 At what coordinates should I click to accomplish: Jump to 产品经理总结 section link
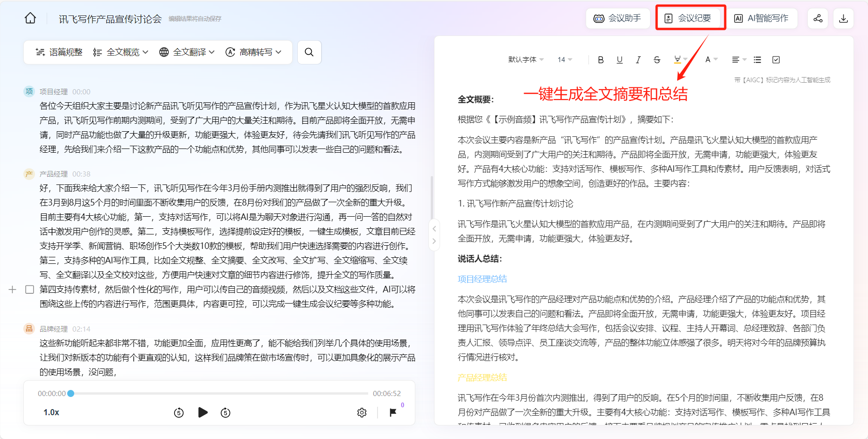pos(482,377)
